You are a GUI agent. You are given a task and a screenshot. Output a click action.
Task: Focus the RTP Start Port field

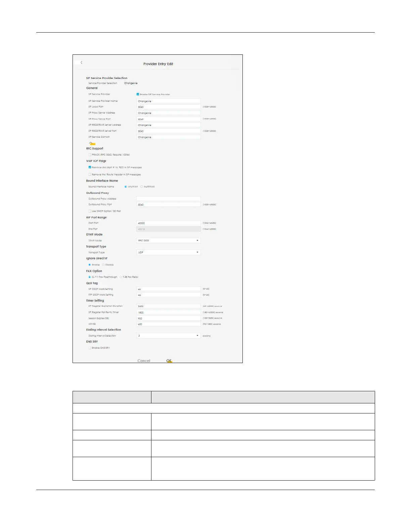pos(169,223)
